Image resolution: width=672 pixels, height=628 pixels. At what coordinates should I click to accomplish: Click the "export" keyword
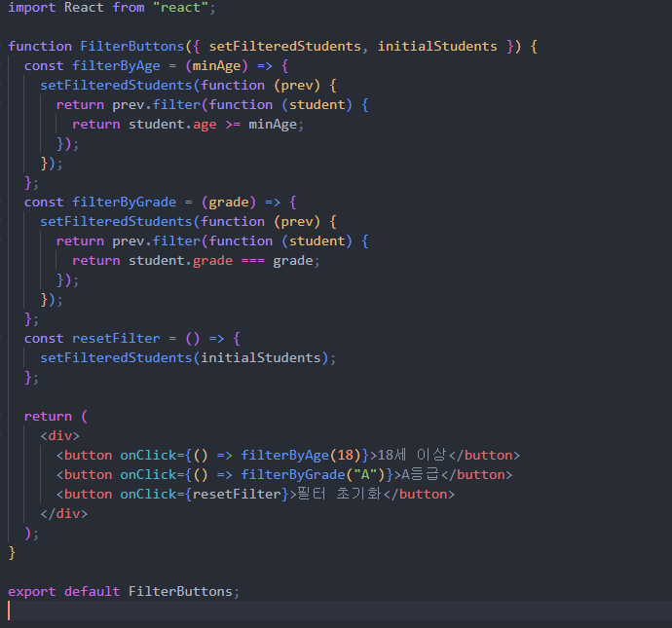coord(32,592)
